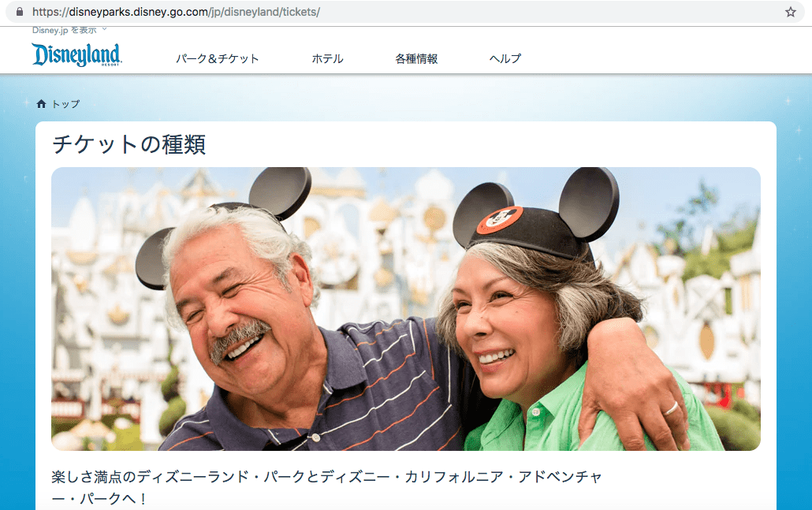Open the ヘルプ menu
812x510 pixels.
coord(504,58)
